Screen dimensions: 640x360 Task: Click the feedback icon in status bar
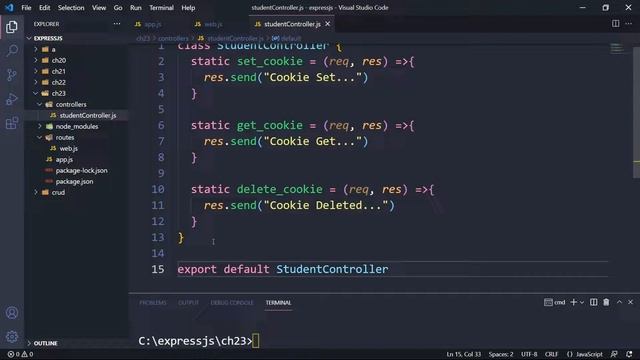[x=614, y=354]
